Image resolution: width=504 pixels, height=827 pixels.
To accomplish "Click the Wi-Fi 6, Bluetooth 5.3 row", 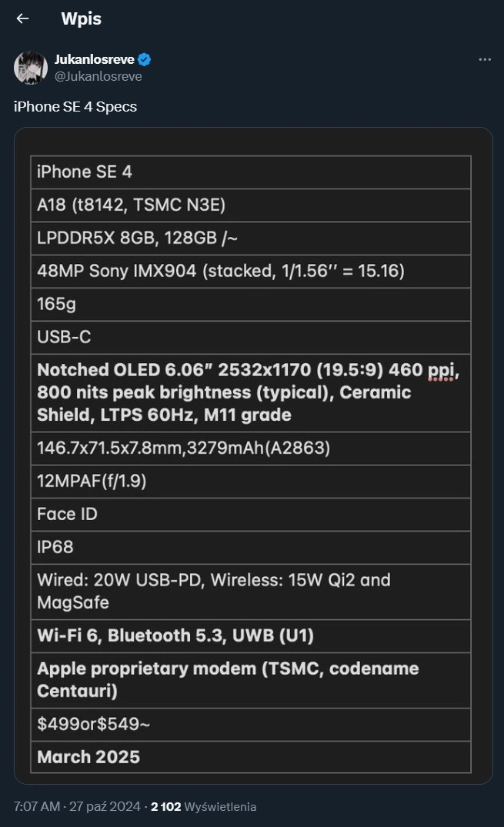I will coord(251,635).
